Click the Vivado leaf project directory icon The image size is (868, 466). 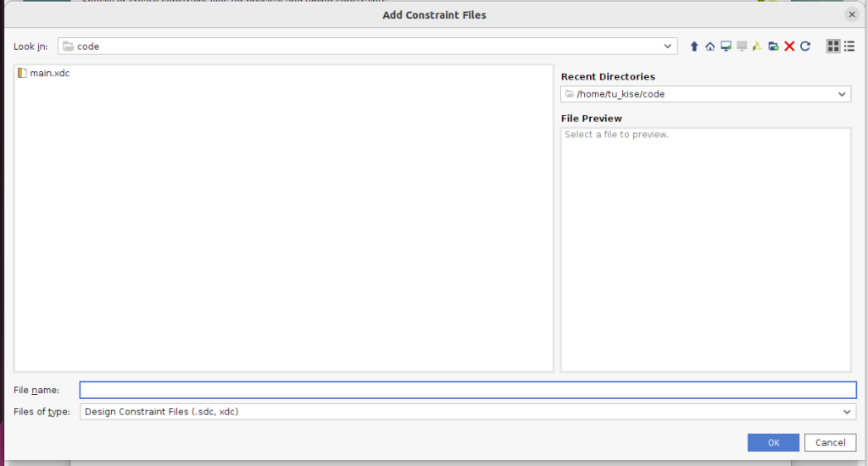point(757,47)
